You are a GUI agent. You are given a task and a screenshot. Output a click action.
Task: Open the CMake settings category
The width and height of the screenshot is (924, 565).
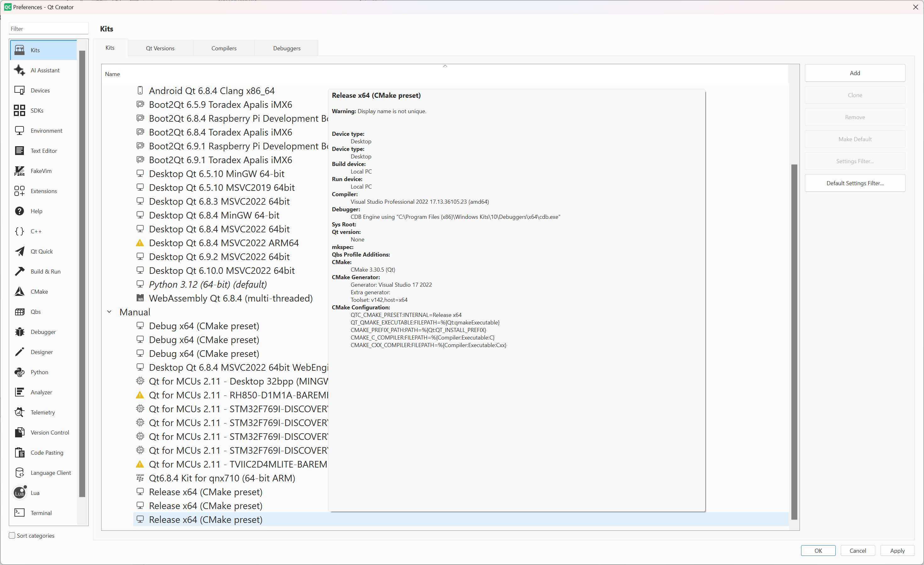point(39,291)
